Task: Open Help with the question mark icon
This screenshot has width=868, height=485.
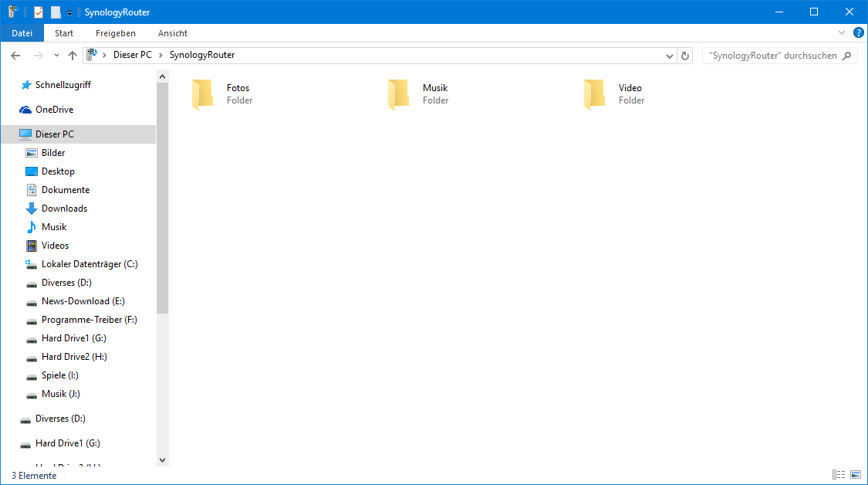Action: point(859,32)
